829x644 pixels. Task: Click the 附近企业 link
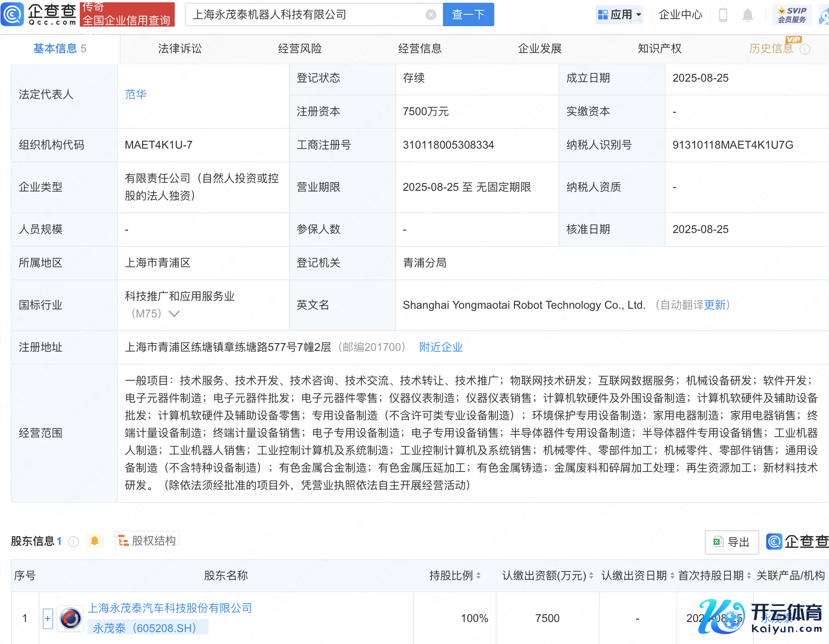pyautogui.click(x=441, y=347)
